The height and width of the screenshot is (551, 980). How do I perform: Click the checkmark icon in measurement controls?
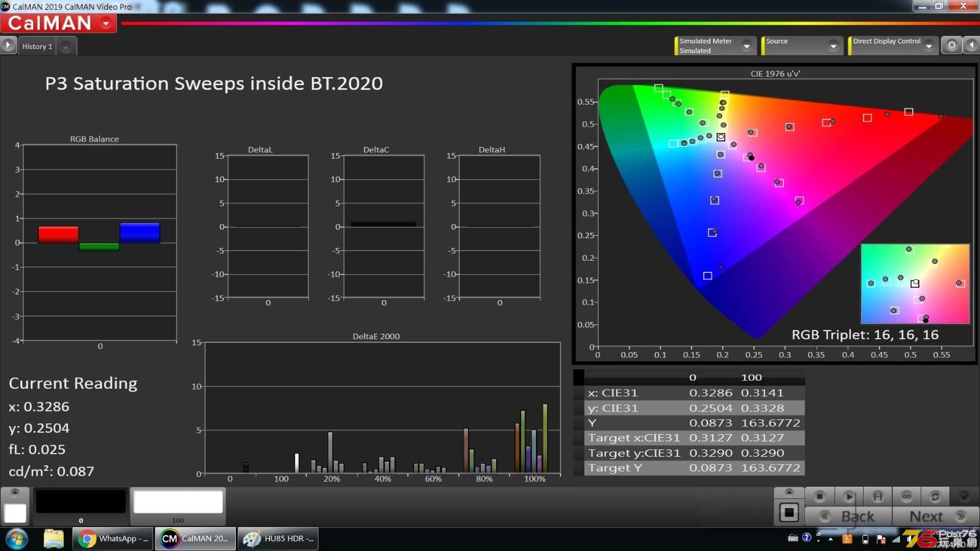click(964, 497)
